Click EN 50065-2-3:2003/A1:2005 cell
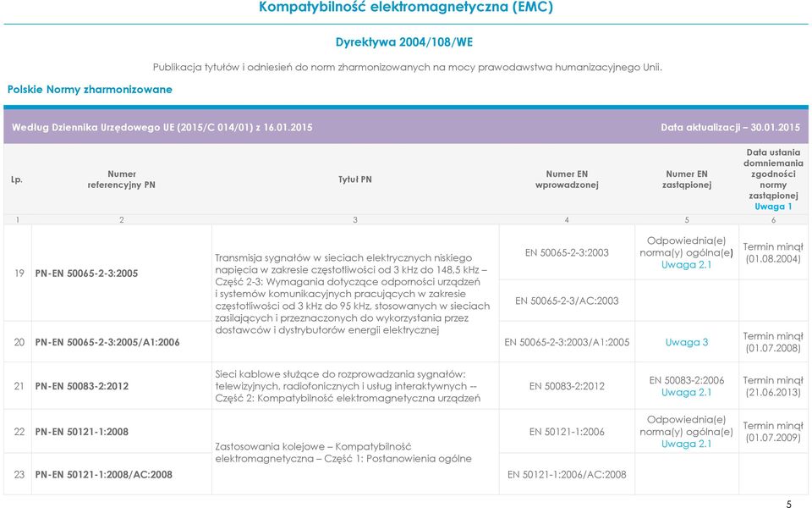The width and height of the screenshot is (812, 508). pos(567,342)
